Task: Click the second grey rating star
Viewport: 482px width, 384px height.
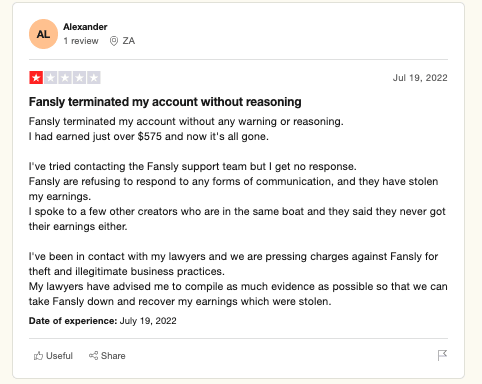Action: (50, 78)
